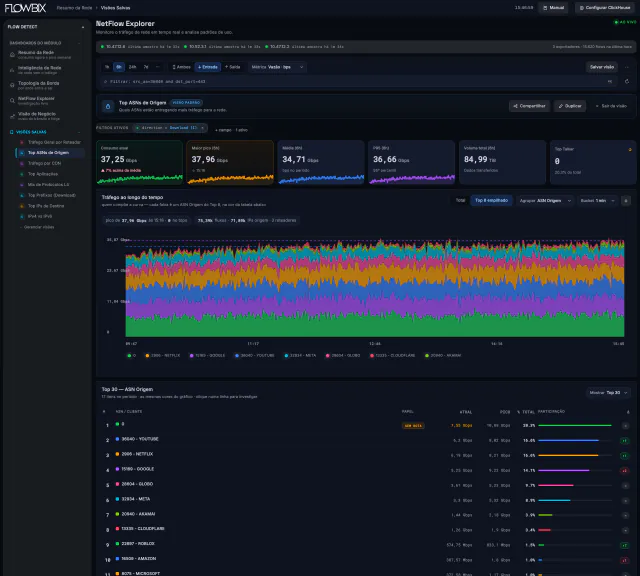Show the Total chart mode
The image size is (640, 576).
click(460, 200)
